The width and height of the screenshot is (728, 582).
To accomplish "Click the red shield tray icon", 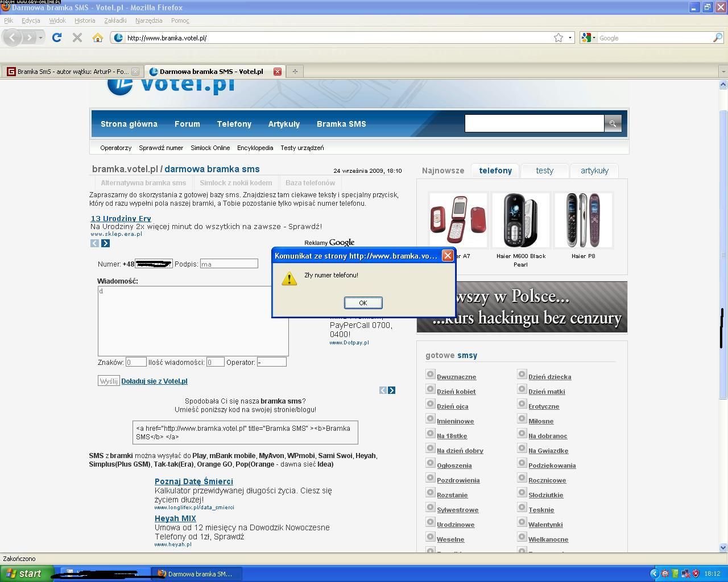I will coord(696,573).
